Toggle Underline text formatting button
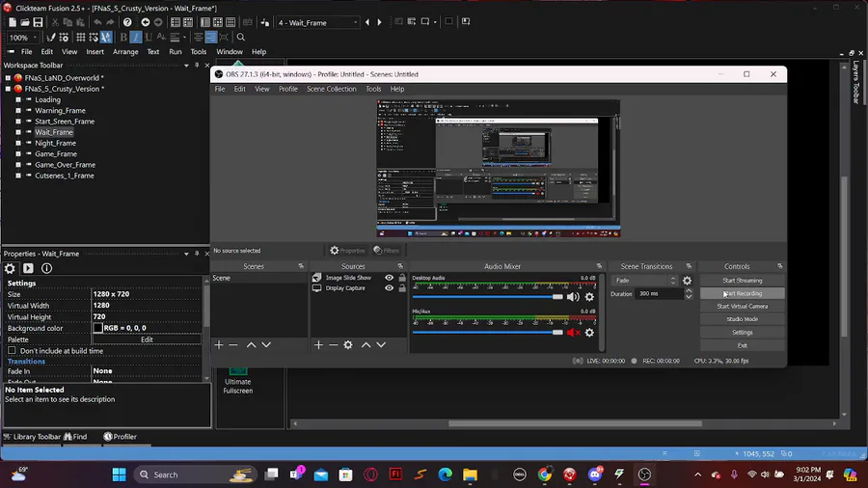Viewport: 868px width, 488px height. pos(149,37)
